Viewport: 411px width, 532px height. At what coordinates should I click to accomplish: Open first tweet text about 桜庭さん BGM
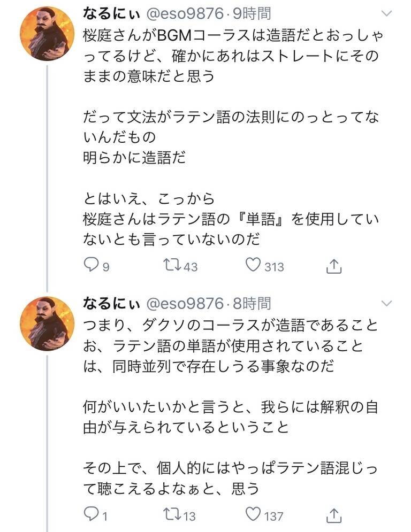coord(230,56)
